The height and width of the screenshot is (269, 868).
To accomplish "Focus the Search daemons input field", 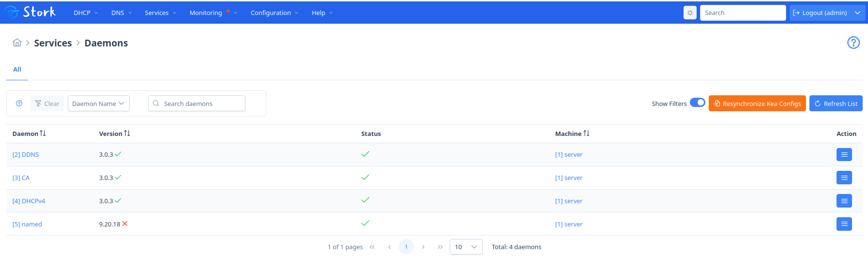I will click(197, 104).
